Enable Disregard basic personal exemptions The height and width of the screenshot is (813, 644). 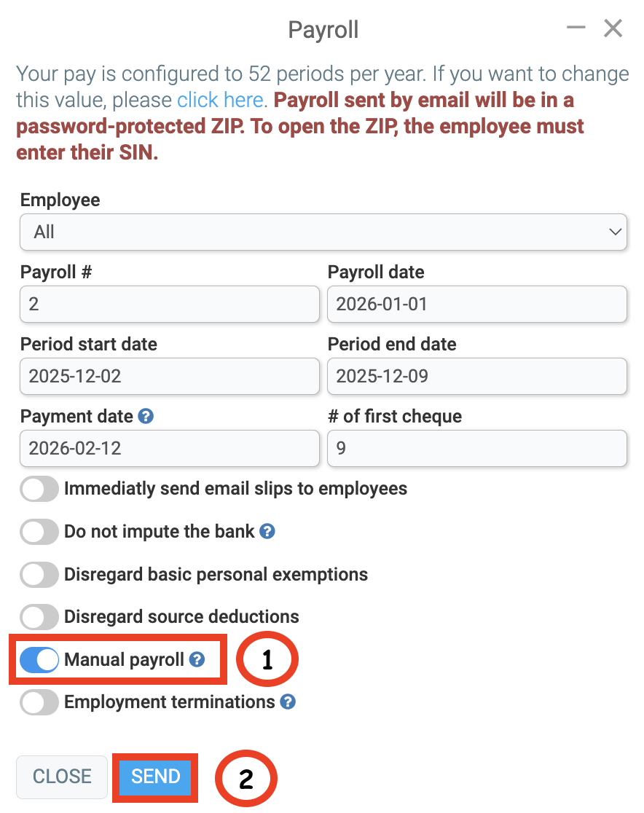coord(39,574)
